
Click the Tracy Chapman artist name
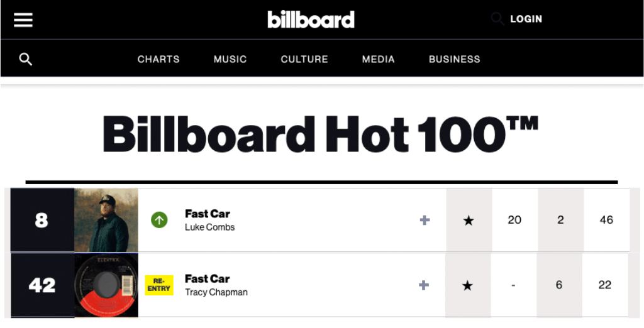[x=216, y=292]
